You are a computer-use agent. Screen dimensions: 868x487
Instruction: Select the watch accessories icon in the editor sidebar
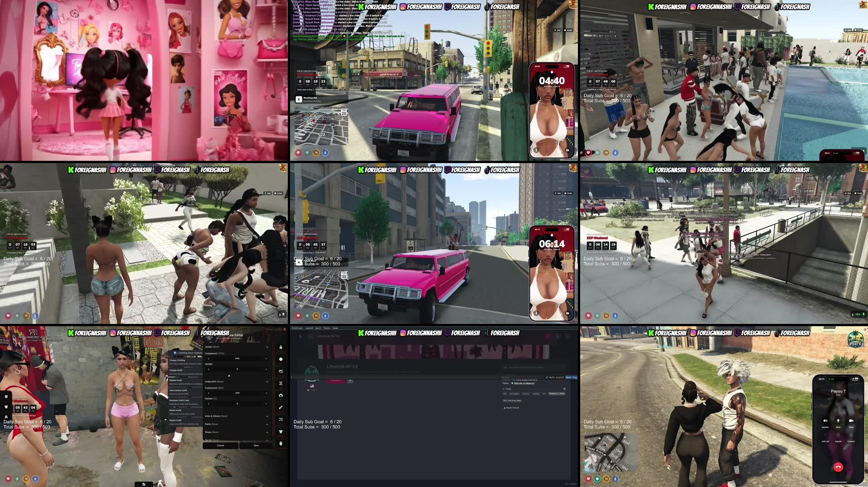pos(281,444)
